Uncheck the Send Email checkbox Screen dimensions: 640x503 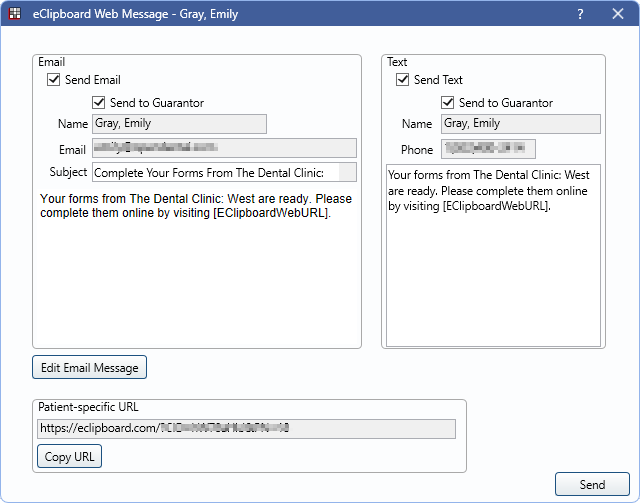pos(54,80)
